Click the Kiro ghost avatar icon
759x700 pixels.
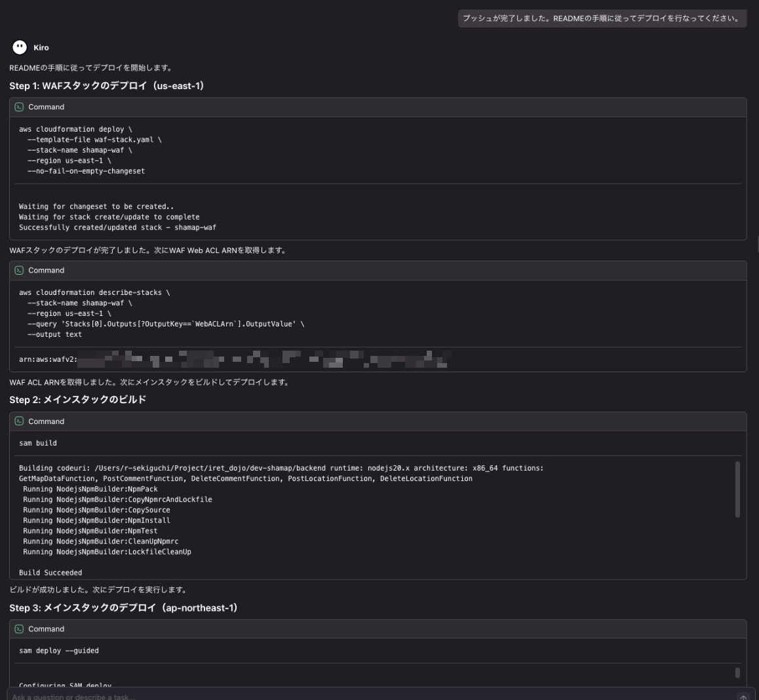coord(20,47)
